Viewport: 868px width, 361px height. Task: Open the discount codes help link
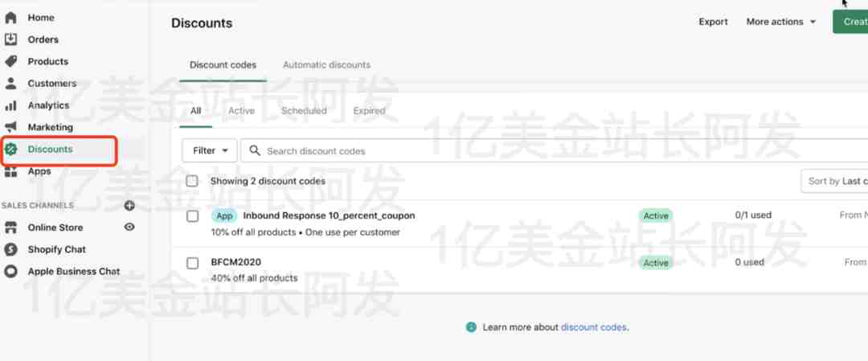(594, 327)
